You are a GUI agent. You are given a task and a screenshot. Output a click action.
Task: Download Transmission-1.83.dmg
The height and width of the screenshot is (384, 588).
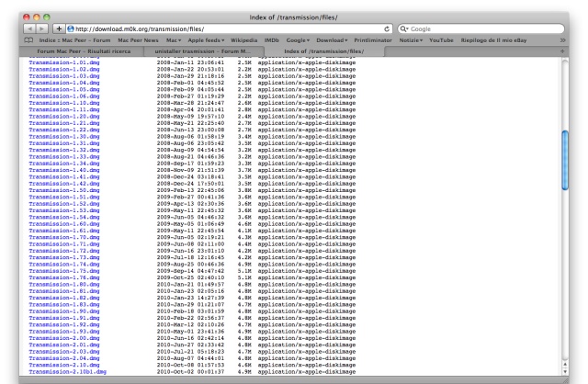click(64, 304)
